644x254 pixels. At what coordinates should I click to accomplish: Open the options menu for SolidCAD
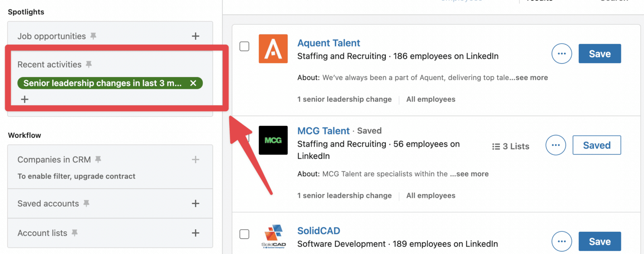[x=562, y=241]
